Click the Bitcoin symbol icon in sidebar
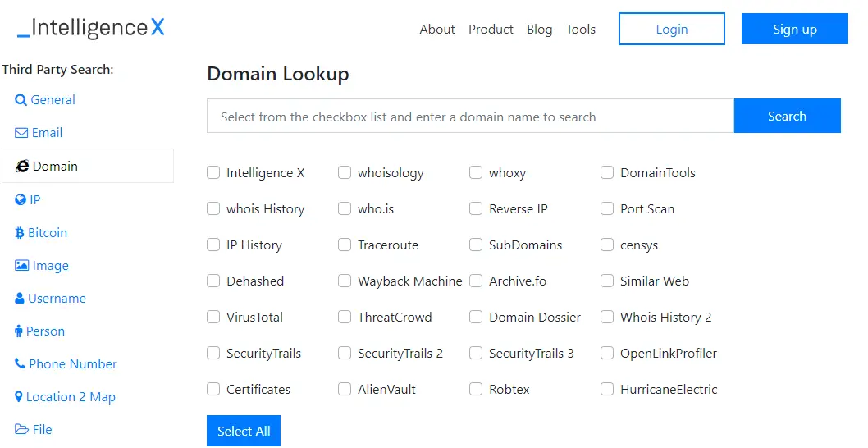The image size is (868, 448). 20,233
